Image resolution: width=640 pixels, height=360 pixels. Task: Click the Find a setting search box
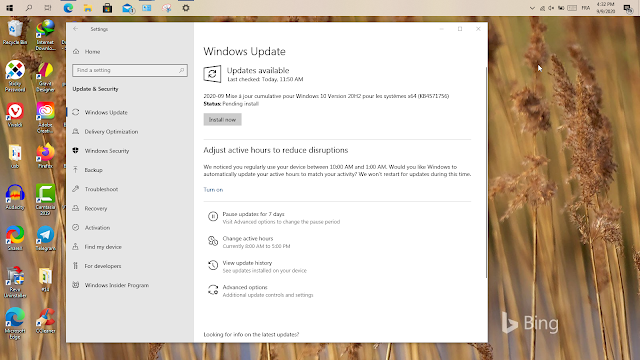[x=130, y=70]
